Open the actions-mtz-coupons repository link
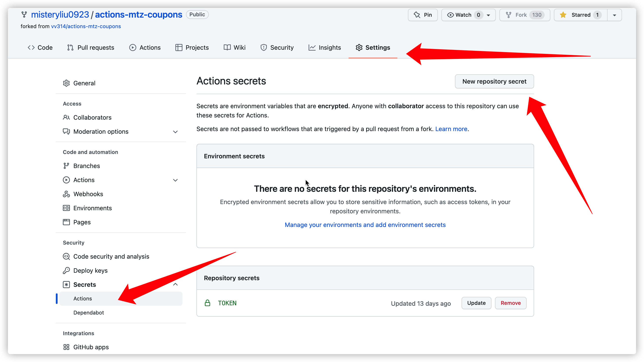644x362 pixels. click(138, 15)
